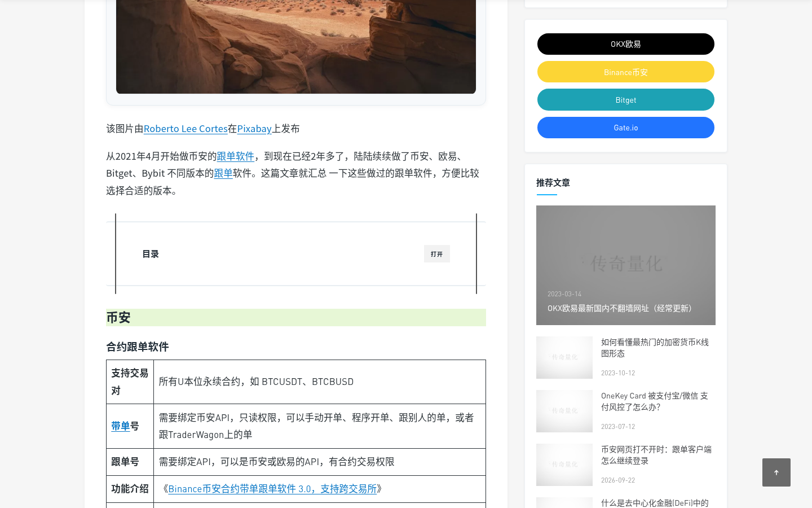Viewport: 812px width, 508px height.
Task: Click thumbnail beside the K线图形态 article
Action: (x=564, y=357)
